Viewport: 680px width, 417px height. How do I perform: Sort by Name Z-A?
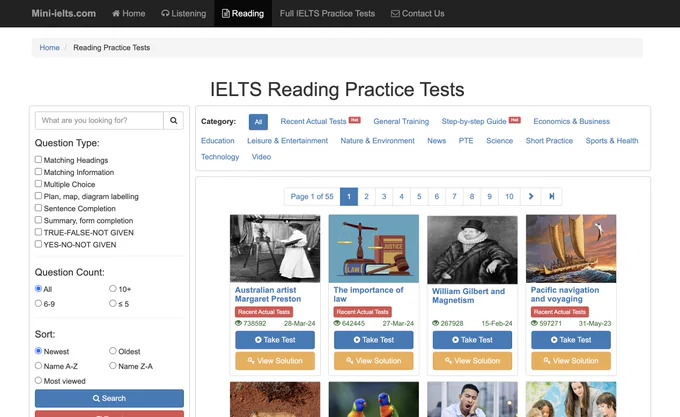[113, 365]
